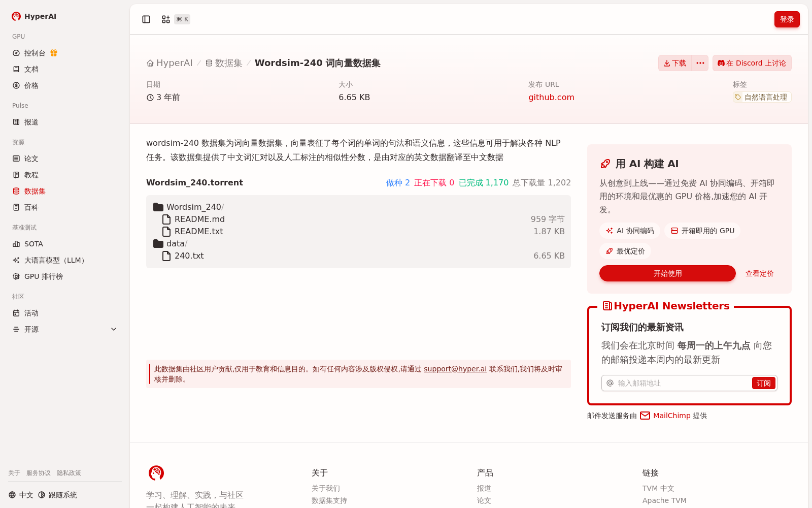Viewport: 812px width, 508px height.
Task: Click the 正在下载 0 stat
Action: tap(434, 182)
